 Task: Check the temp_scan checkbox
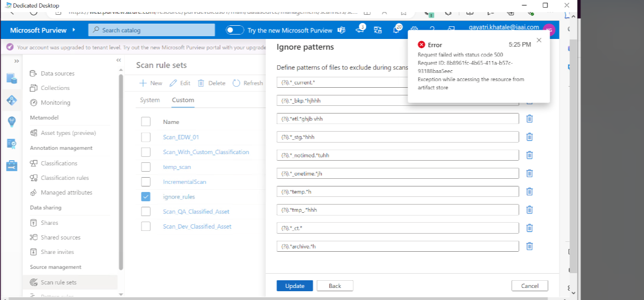[146, 167]
